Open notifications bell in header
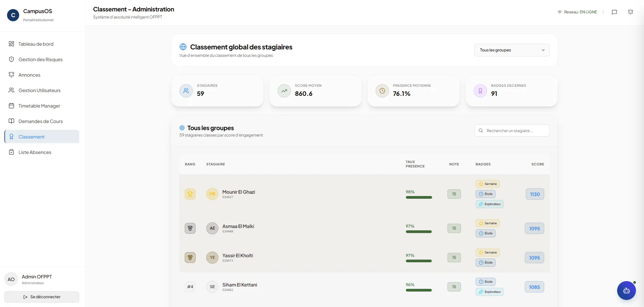 (x=631, y=12)
